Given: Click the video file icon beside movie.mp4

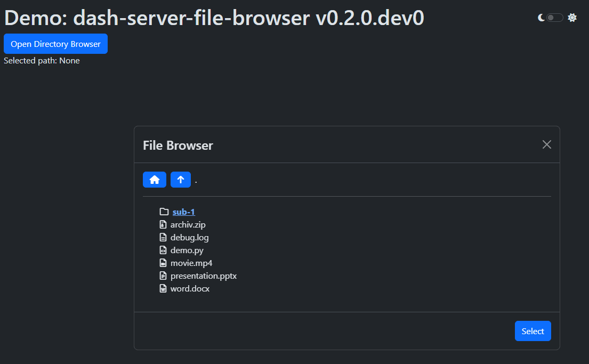Looking at the screenshot, I should [x=163, y=262].
